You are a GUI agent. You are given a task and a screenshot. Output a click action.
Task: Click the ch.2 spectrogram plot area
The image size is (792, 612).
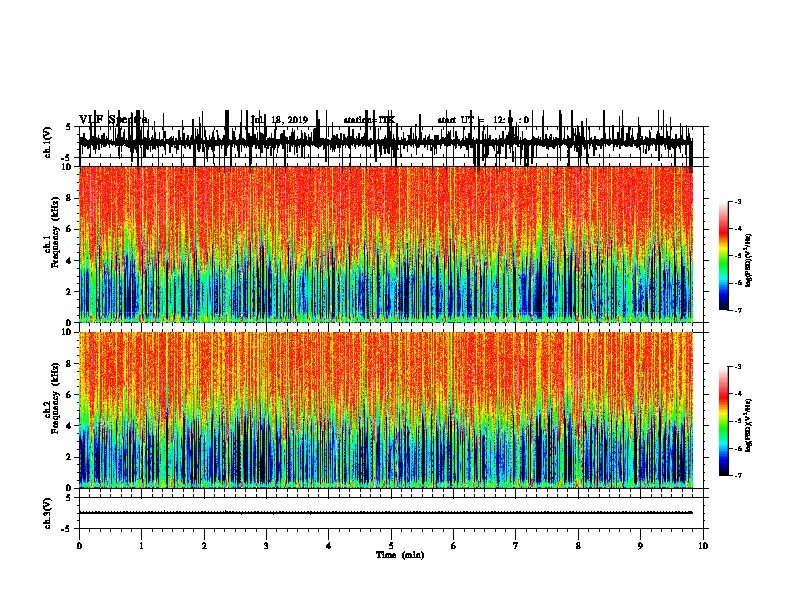(386, 410)
